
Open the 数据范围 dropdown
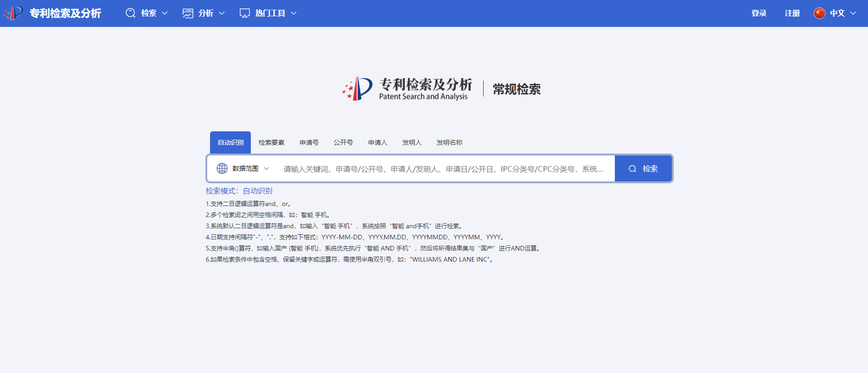pos(243,168)
